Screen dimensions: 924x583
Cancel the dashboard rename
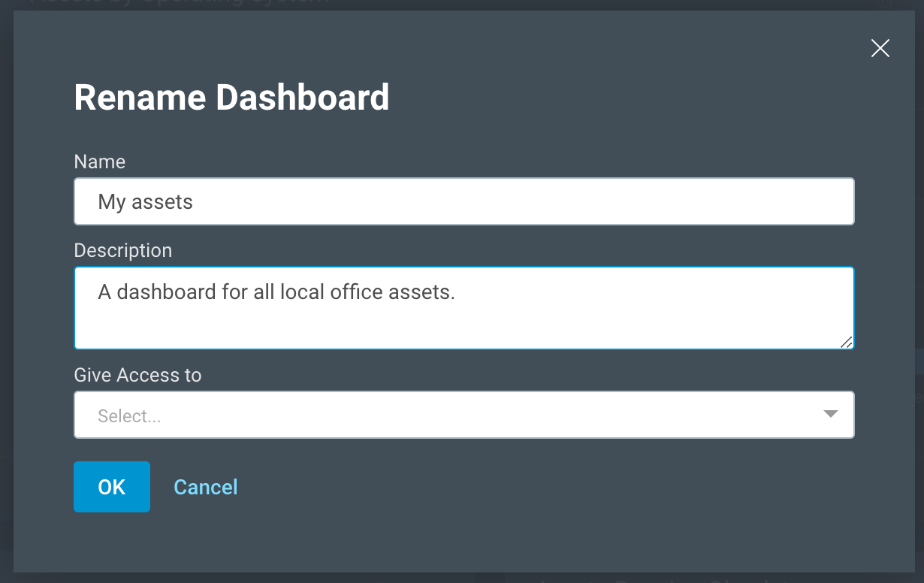(x=206, y=487)
